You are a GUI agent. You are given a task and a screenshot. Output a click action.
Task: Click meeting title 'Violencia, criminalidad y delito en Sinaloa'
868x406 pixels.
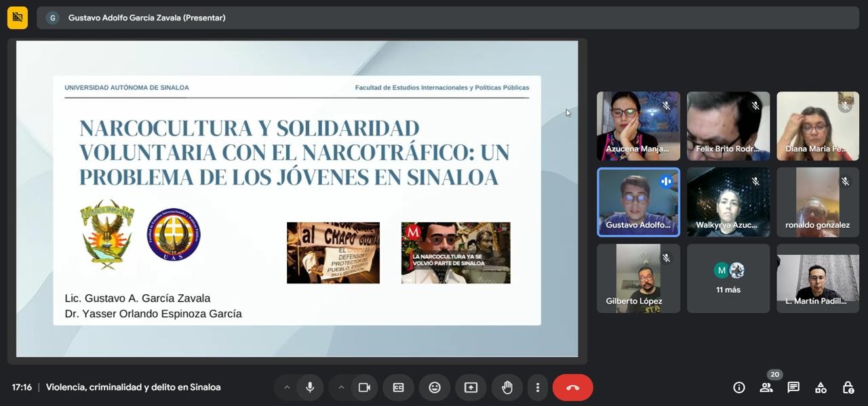pos(134,388)
